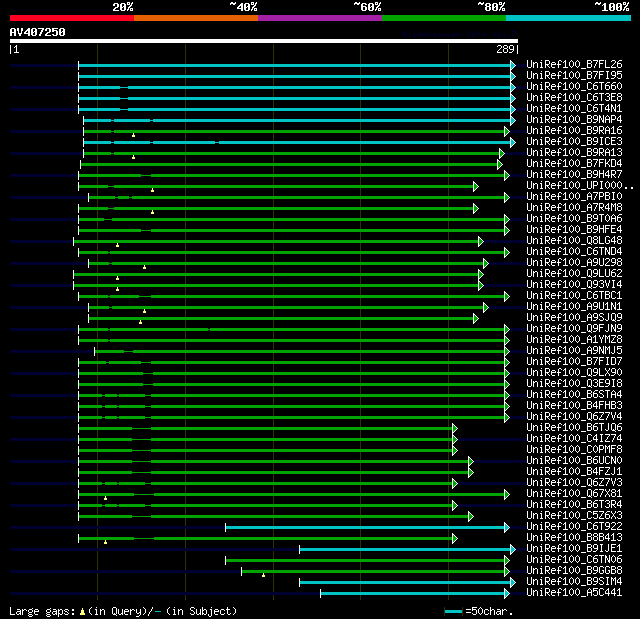This screenshot has width=640, height=619.
Task: Click UniRef100_B8B413 label
Action: [x=574, y=538]
